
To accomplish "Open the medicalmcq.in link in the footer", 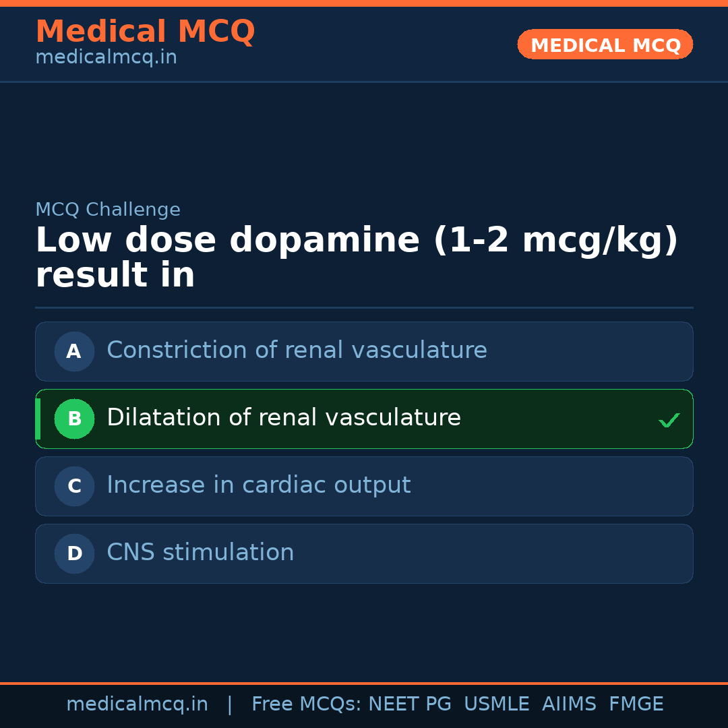I will click(x=137, y=704).
